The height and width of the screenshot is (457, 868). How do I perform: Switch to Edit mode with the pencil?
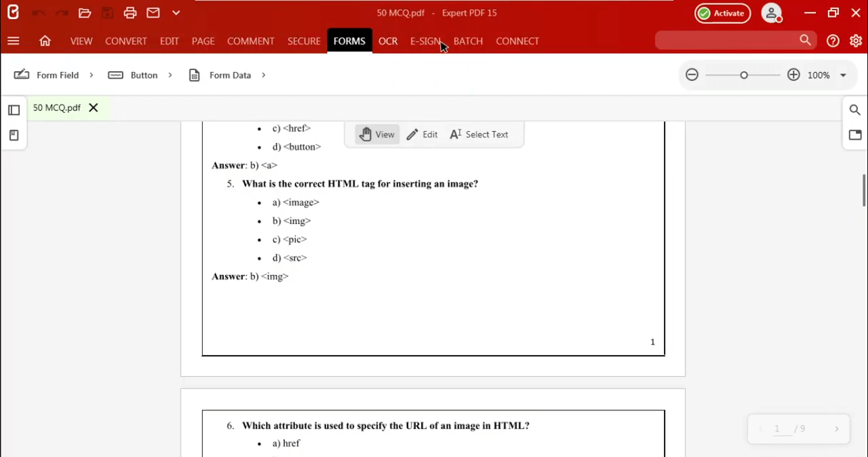(x=422, y=134)
